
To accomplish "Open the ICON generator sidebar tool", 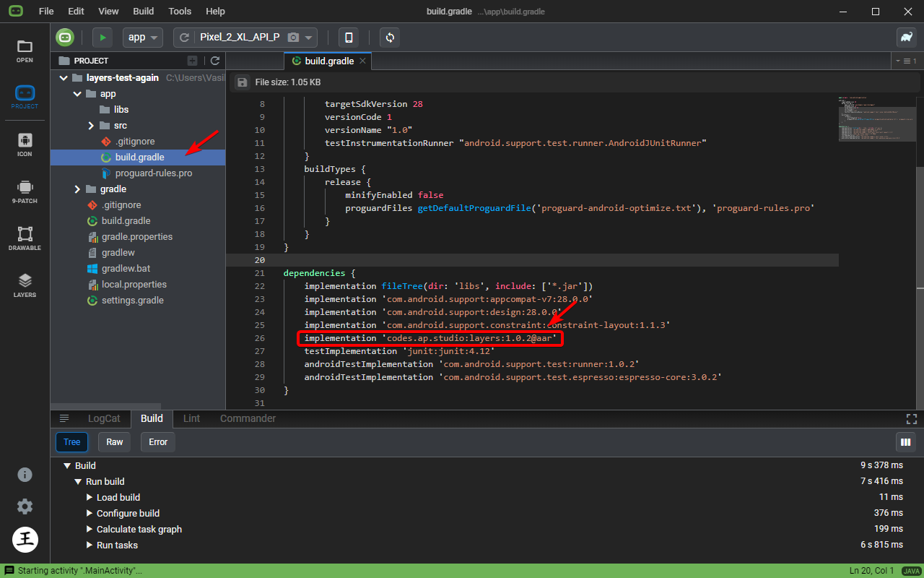I will 25,144.
